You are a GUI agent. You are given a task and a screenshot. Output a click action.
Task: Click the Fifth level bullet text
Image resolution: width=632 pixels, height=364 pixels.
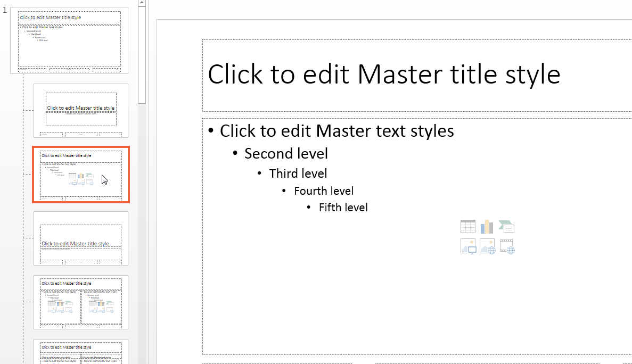pyautogui.click(x=343, y=208)
